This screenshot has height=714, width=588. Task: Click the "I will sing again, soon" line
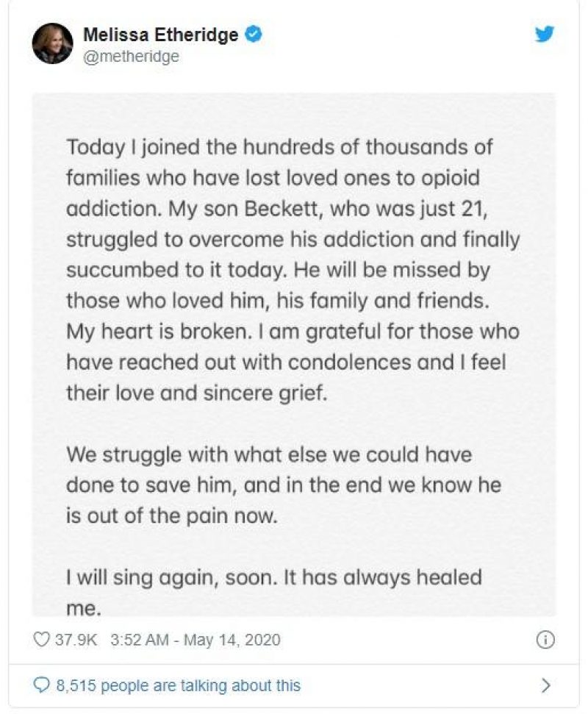pos(274,578)
